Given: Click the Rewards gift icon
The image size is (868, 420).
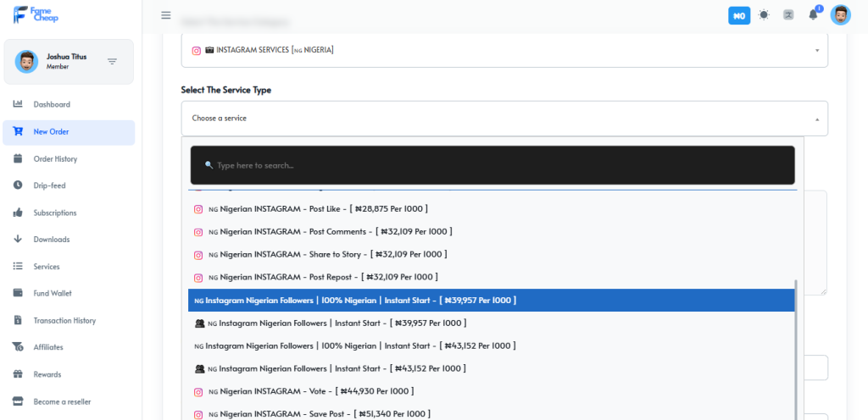Looking at the screenshot, I should pyautogui.click(x=18, y=374).
